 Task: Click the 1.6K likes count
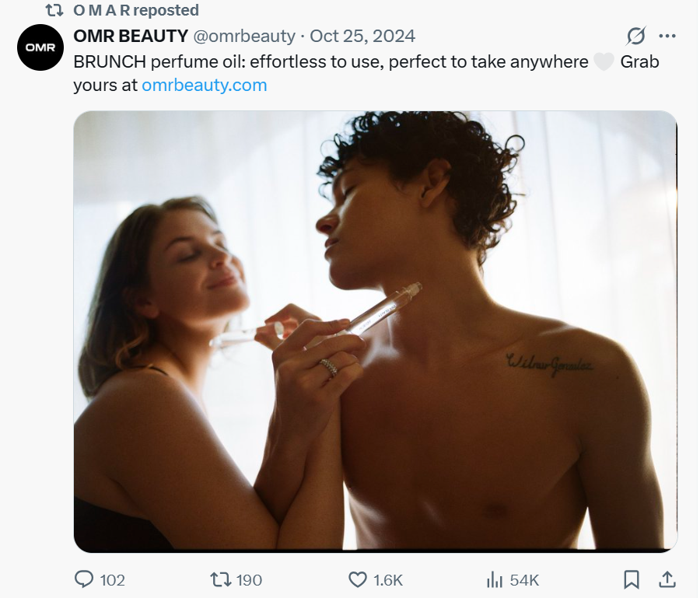(387, 579)
